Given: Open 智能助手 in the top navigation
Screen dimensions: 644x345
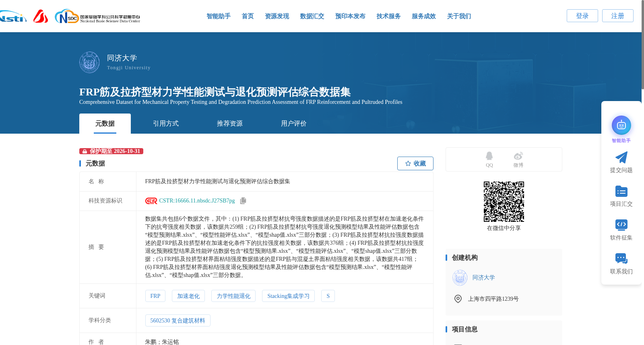Looking at the screenshot, I should 219,16.
